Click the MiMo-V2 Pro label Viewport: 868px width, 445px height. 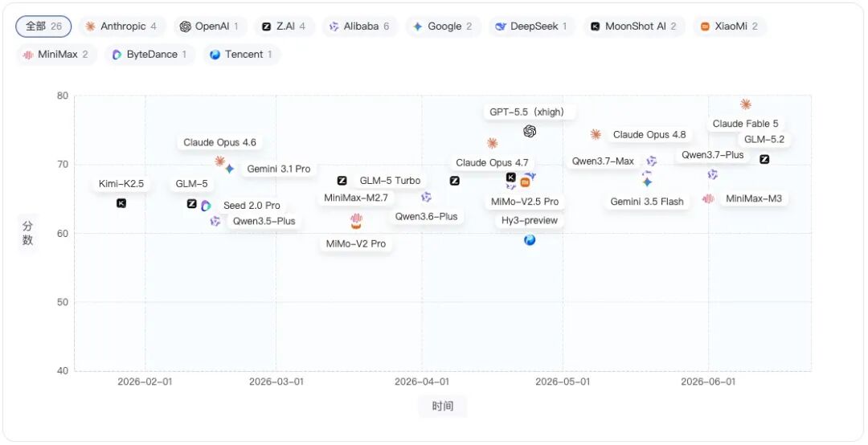pos(356,243)
